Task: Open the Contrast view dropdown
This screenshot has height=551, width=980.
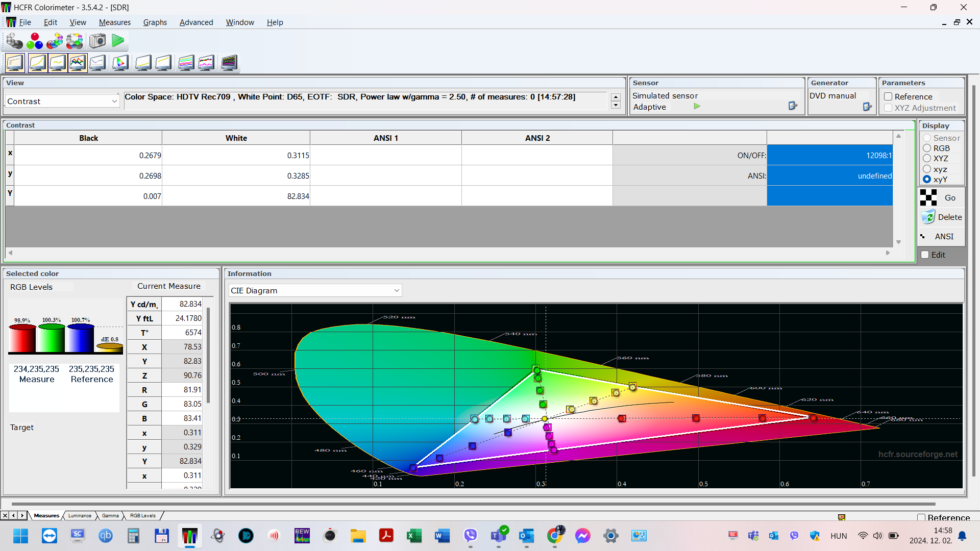Action: pos(62,101)
